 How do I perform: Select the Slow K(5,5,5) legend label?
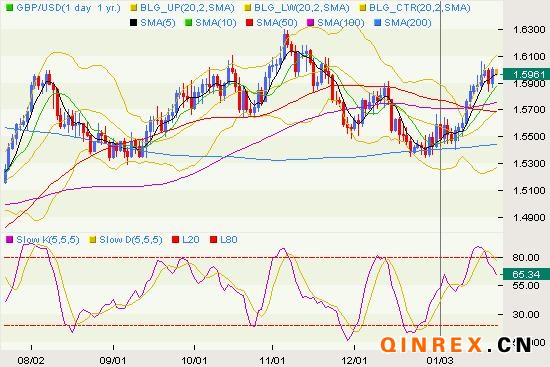click(x=48, y=240)
